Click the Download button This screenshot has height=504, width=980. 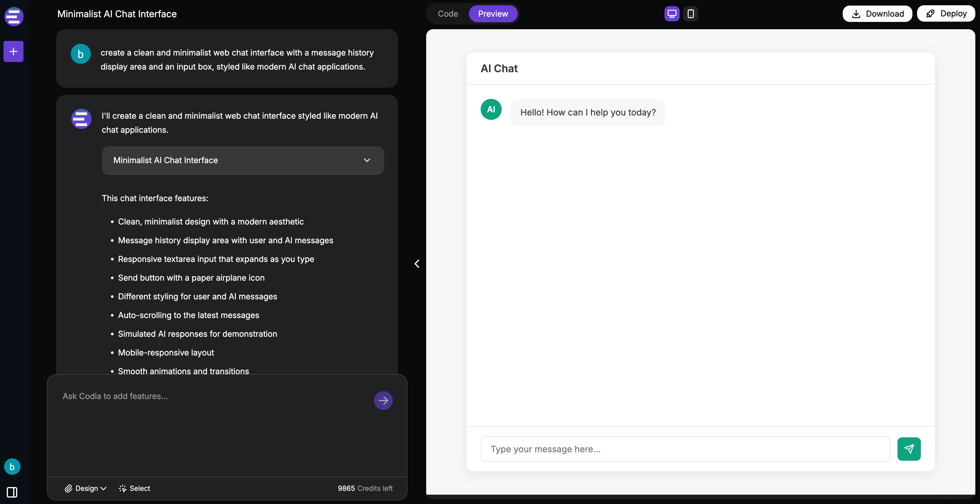[x=877, y=14]
